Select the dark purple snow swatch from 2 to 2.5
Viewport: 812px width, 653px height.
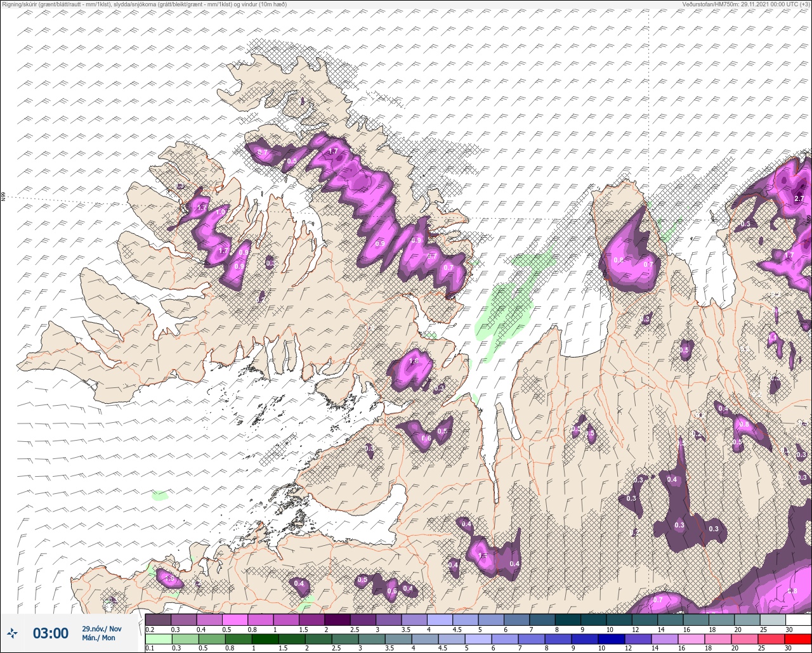[337, 620]
